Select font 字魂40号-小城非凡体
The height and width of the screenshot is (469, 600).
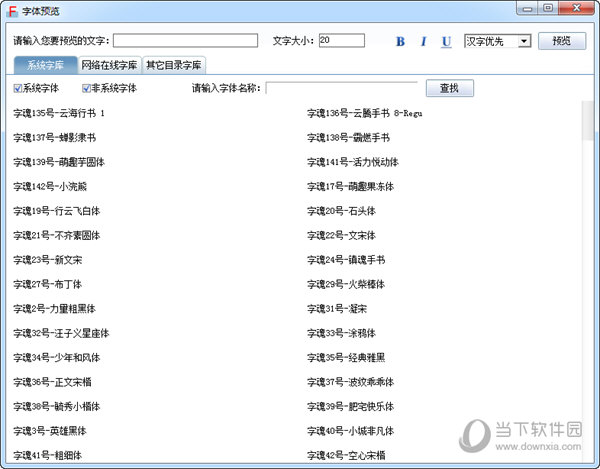(351, 432)
